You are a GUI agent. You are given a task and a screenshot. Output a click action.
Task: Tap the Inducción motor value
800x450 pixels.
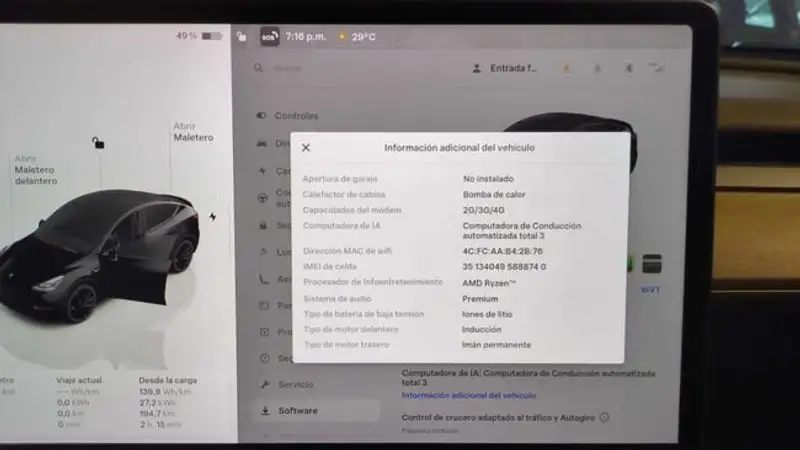pyautogui.click(x=482, y=330)
